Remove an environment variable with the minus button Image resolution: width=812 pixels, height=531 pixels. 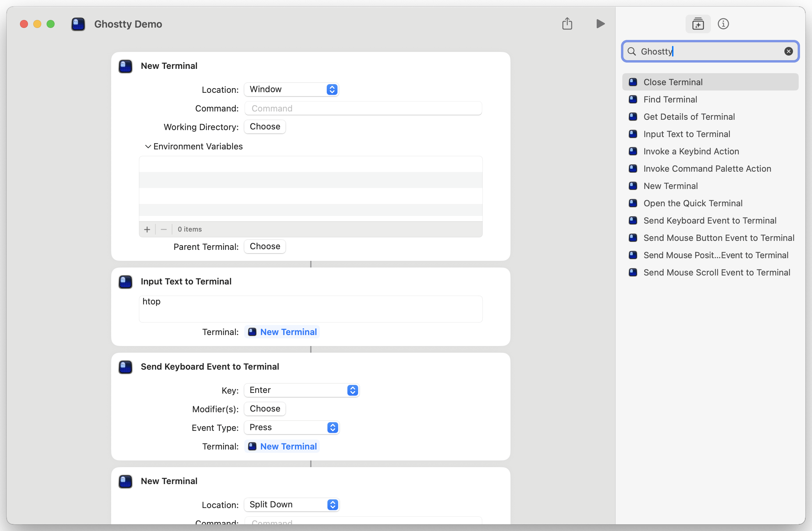pyautogui.click(x=164, y=230)
